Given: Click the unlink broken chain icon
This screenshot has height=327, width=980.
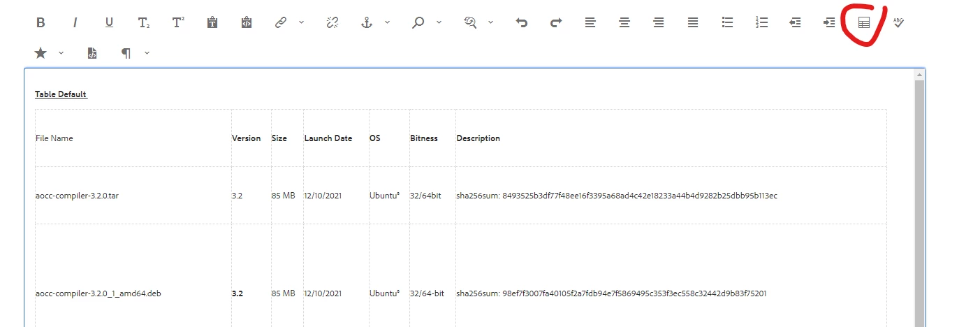Looking at the screenshot, I should (332, 22).
